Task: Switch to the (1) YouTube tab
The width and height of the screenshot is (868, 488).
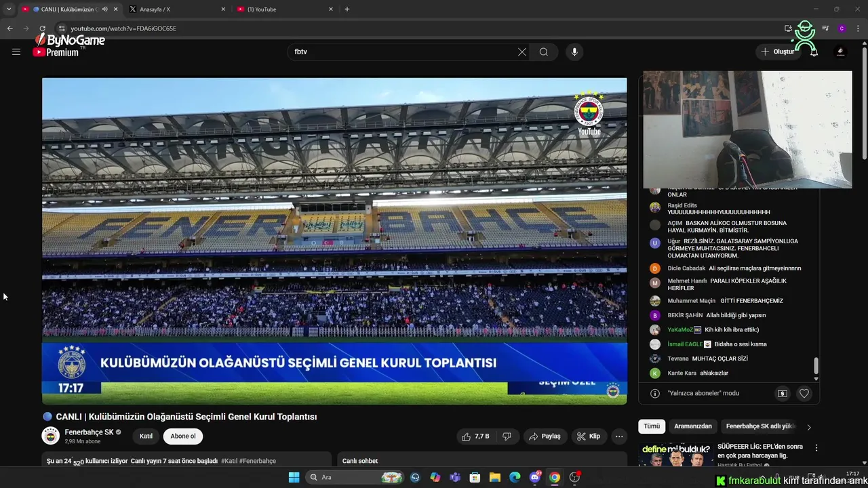Action: pos(285,9)
